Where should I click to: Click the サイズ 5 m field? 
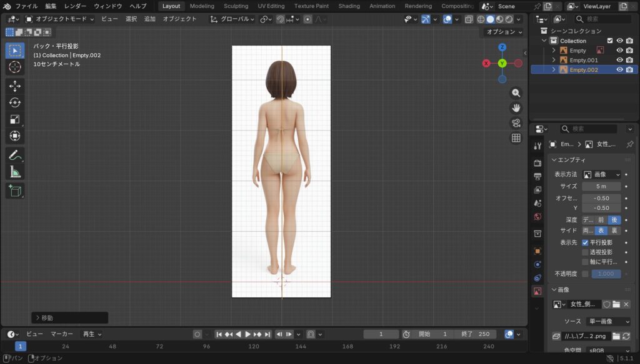[601, 186]
